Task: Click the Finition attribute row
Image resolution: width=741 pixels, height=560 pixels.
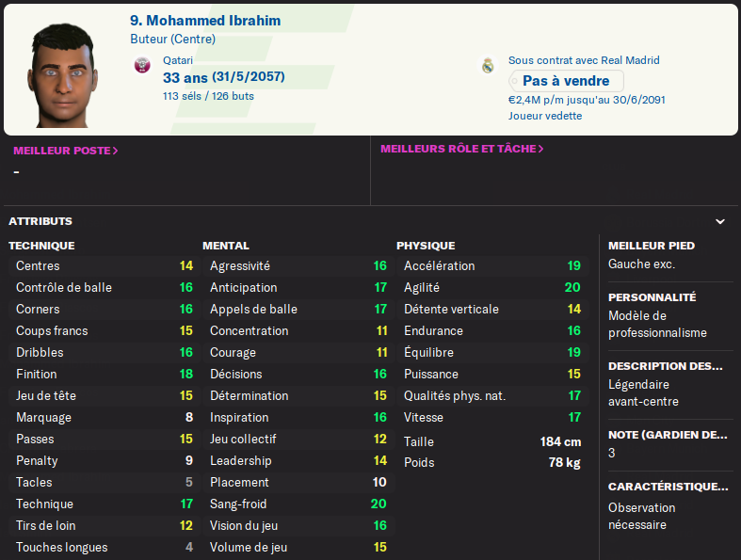Action: (x=104, y=374)
